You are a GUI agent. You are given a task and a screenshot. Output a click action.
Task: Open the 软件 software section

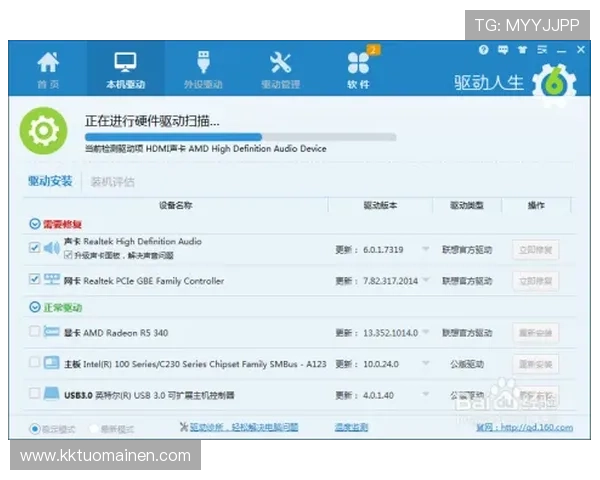pos(358,69)
